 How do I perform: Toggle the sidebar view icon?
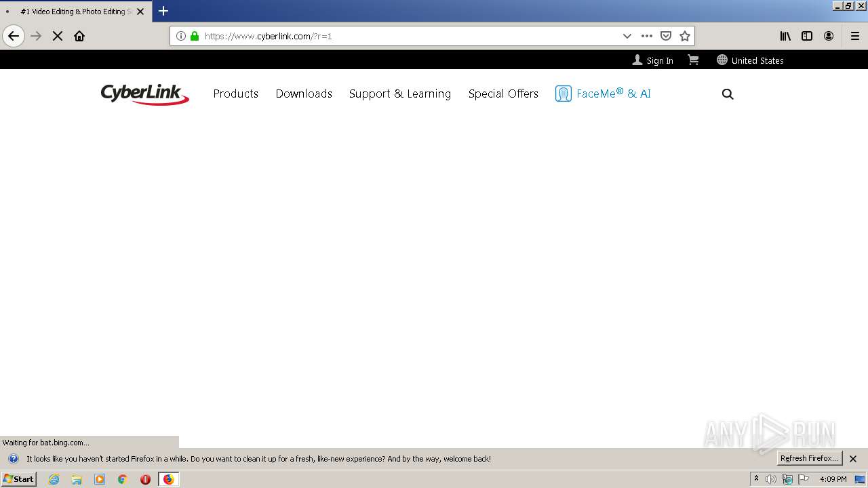tap(807, 36)
